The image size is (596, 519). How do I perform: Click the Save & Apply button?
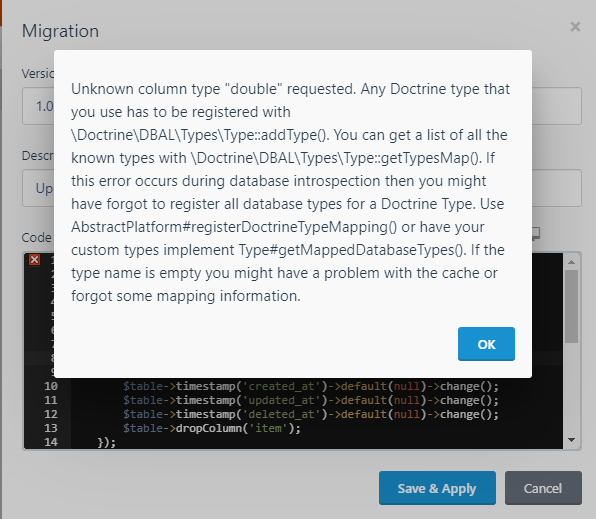point(437,488)
